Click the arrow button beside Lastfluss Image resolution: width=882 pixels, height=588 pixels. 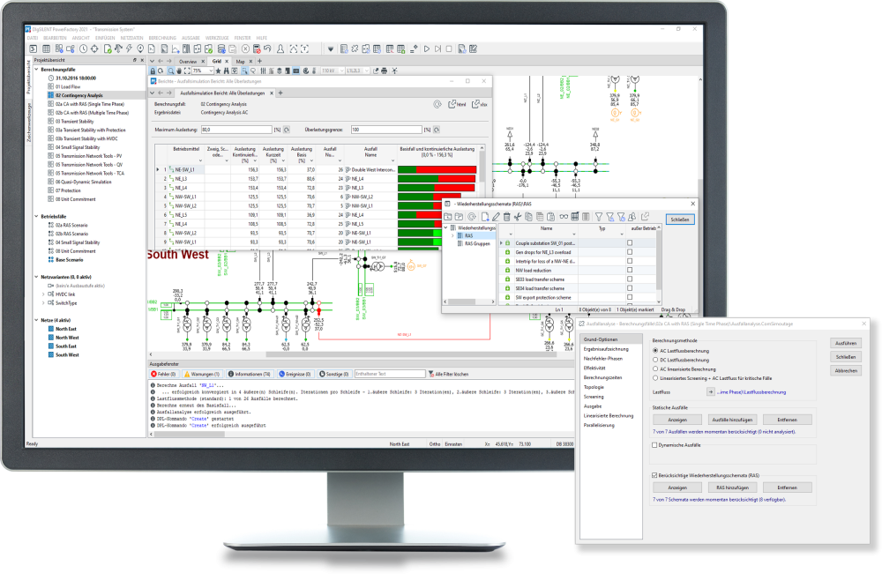(x=710, y=391)
